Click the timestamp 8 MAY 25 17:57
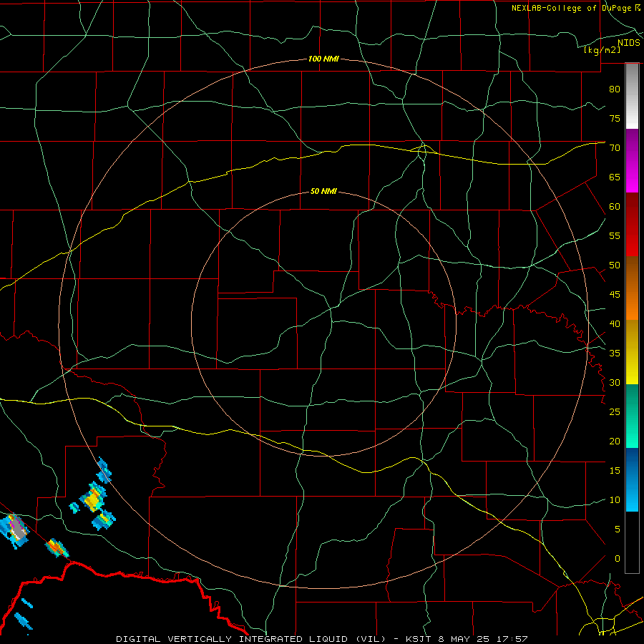This screenshot has height=644, width=644. pyautogui.click(x=484, y=639)
